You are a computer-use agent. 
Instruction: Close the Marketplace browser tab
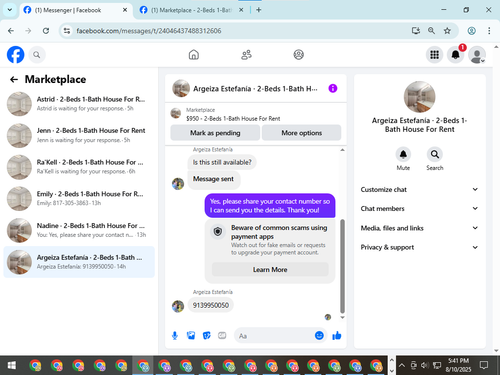pos(241,10)
